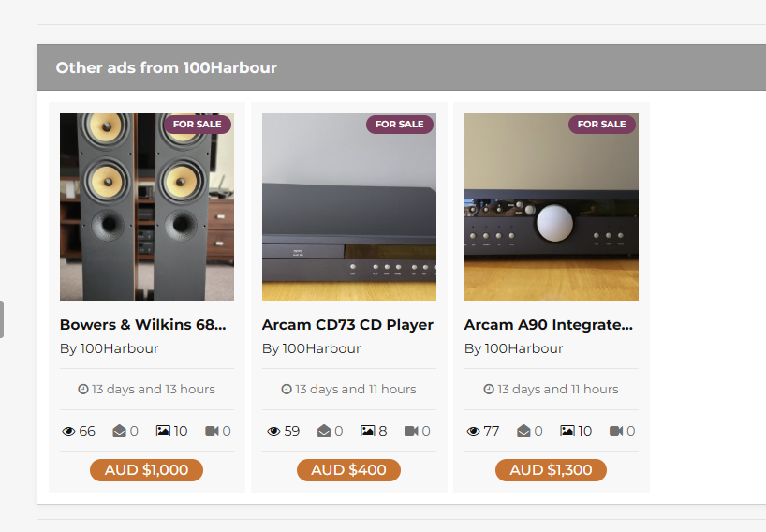Click views eye icon on Bowers & Wilkins ad
This screenshot has width=766, height=532.
pyautogui.click(x=68, y=431)
